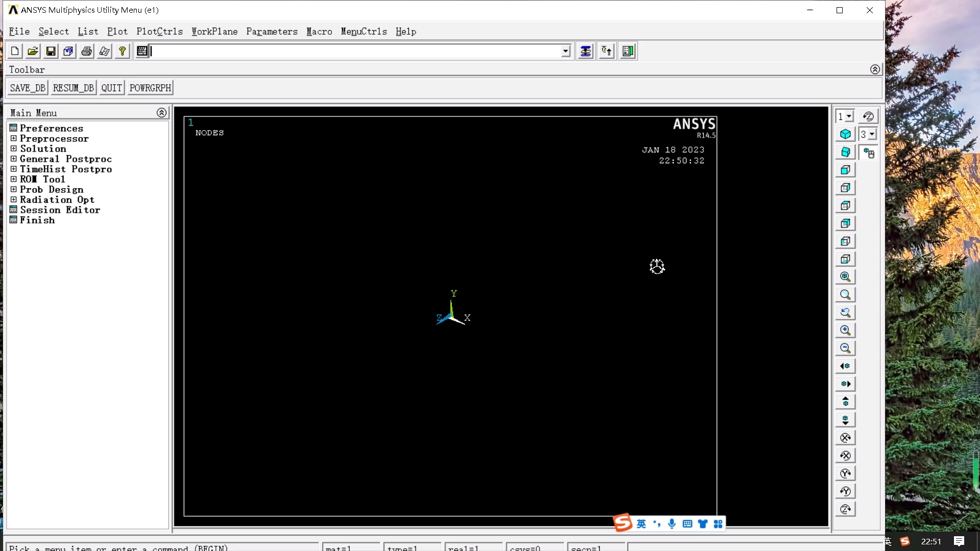The width and height of the screenshot is (980, 551).
Task: Open the rotation rate 3 dropdown
Action: pos(872,134)
